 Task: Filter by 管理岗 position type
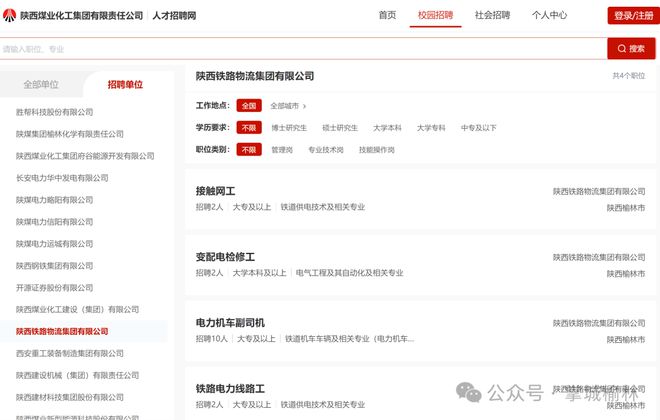282,150
